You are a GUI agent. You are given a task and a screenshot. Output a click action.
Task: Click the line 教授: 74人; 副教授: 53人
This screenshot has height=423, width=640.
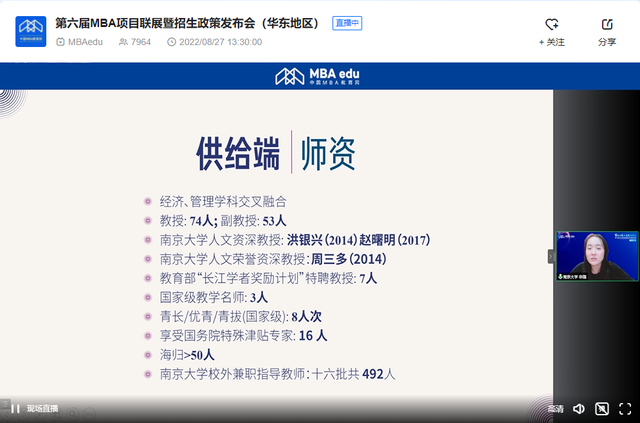223,221
